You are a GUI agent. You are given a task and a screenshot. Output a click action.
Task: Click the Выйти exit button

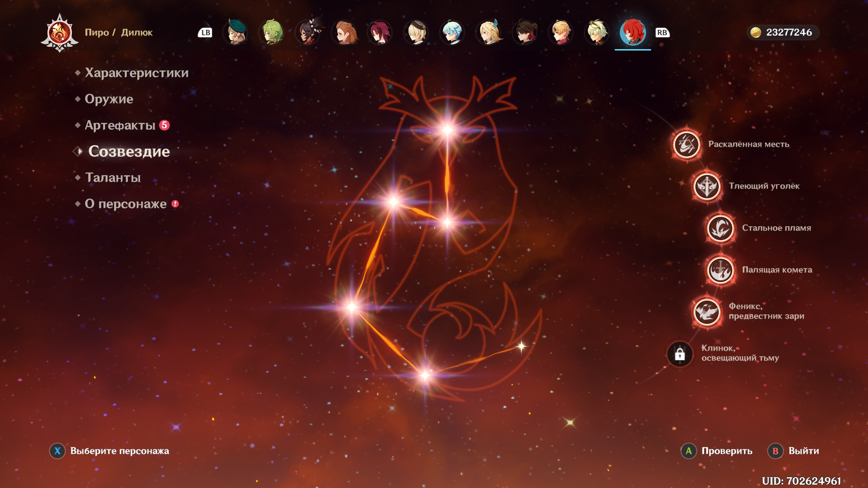click(794, 451)
